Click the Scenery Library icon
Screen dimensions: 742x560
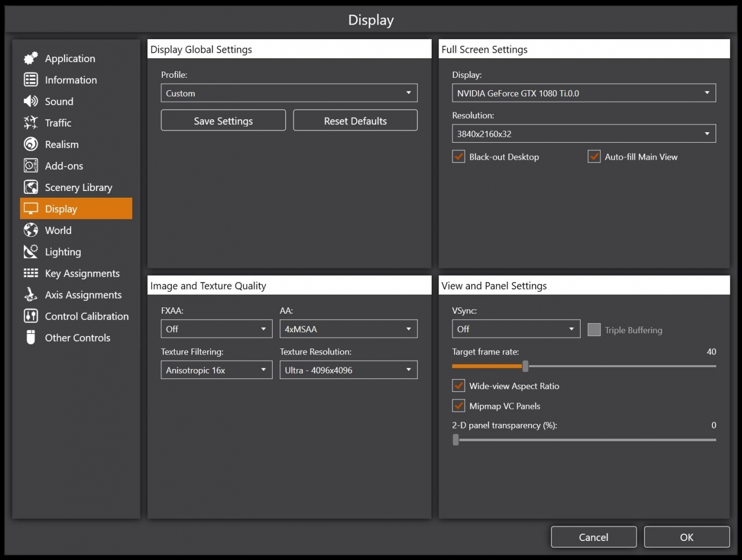pos(31,187)
